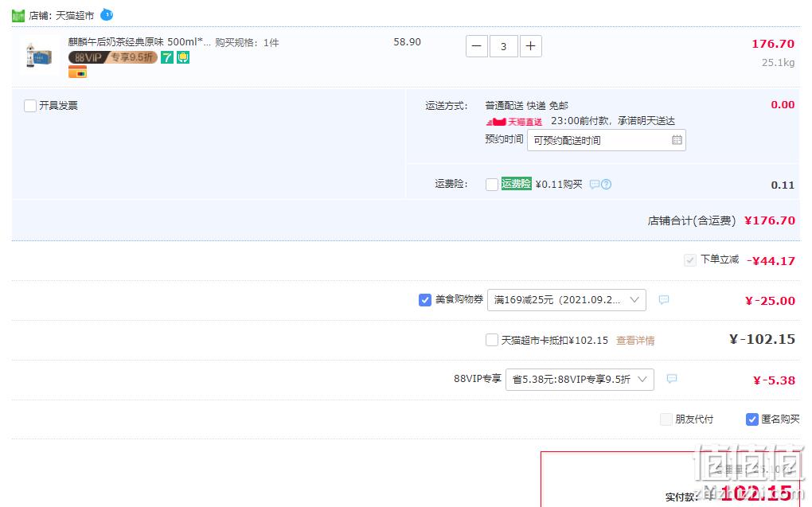The image size is (812, 507).
Task: Uncheck the 美食购物券 checkbox
Action: [424, 300]
